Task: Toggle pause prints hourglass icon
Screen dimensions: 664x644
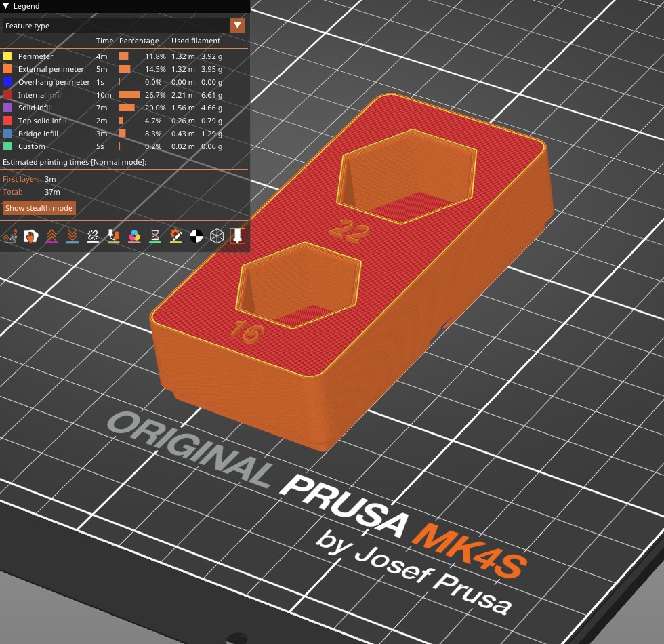Action: click(155, 236)
